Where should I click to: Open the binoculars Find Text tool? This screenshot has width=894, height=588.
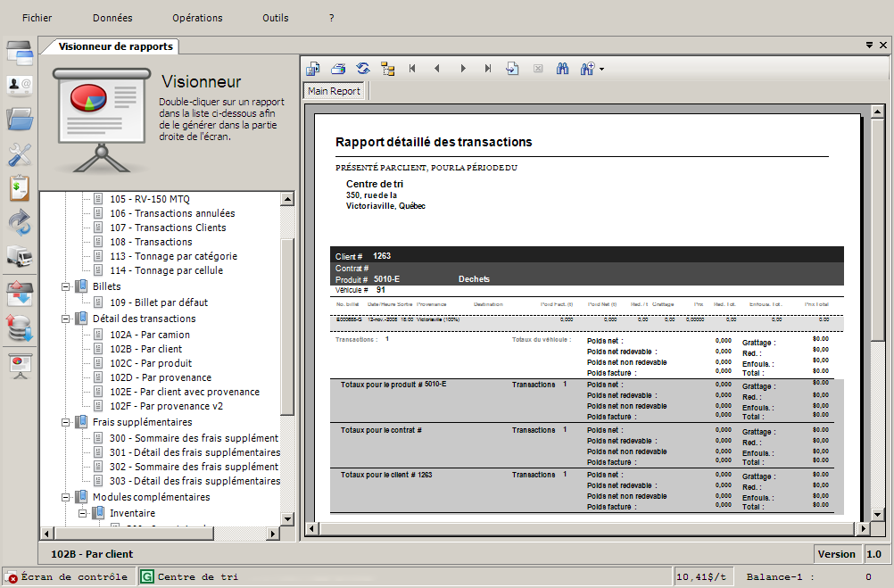coord(563,69)
